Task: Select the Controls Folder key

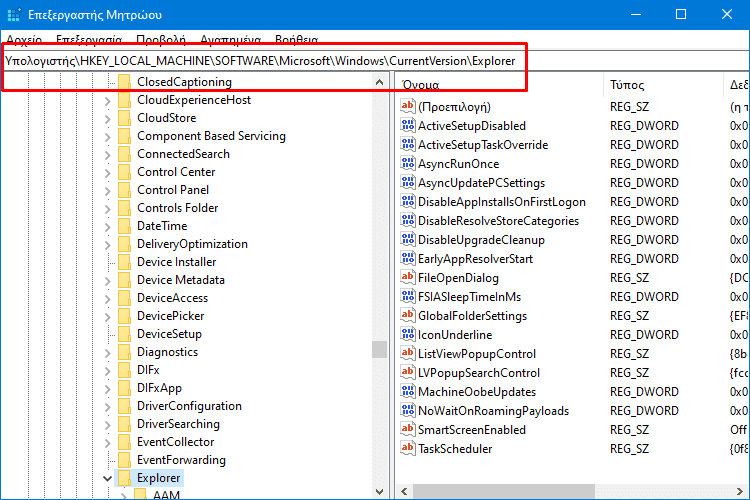Action: (177, 208)
